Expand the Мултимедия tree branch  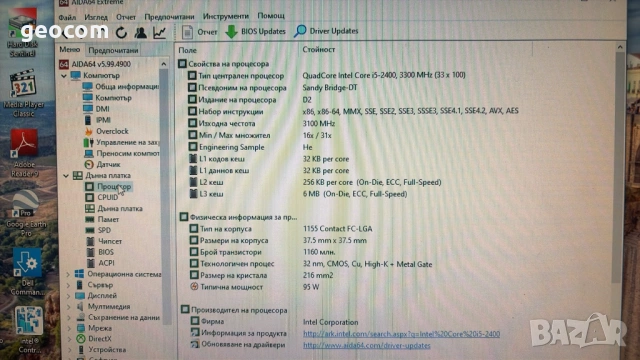pyautogui.click(x=69, y=307)
